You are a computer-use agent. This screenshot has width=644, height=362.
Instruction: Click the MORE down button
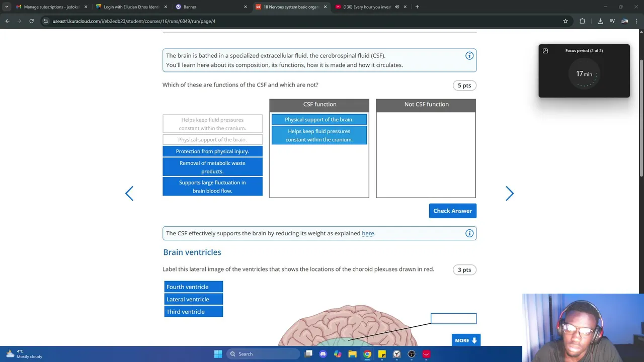466,340
